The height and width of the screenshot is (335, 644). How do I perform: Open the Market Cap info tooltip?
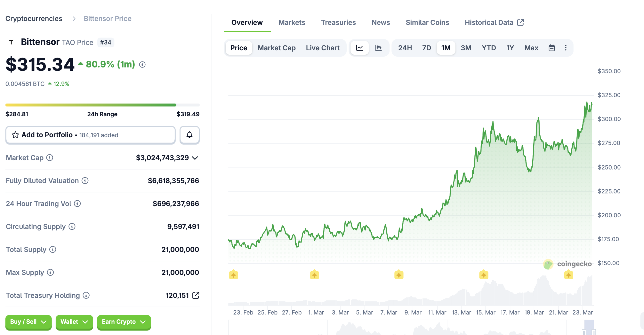[50, 158]
